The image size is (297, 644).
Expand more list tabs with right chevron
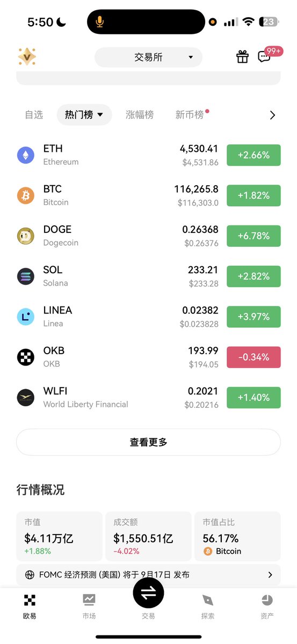coord(272,115)
